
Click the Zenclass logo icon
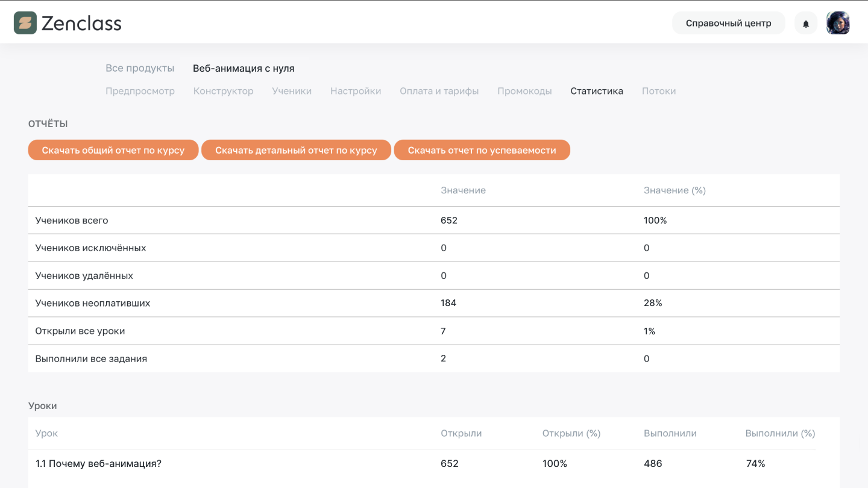point(25,22)
